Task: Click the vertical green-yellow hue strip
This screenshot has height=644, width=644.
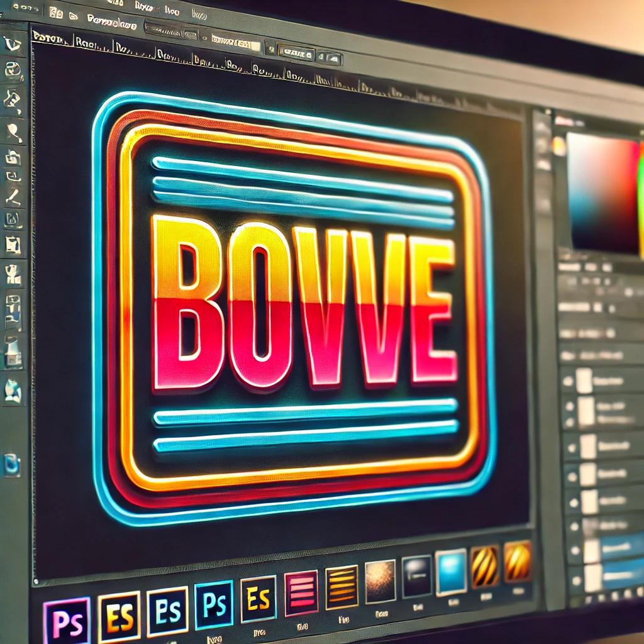Action: point(641,199)
